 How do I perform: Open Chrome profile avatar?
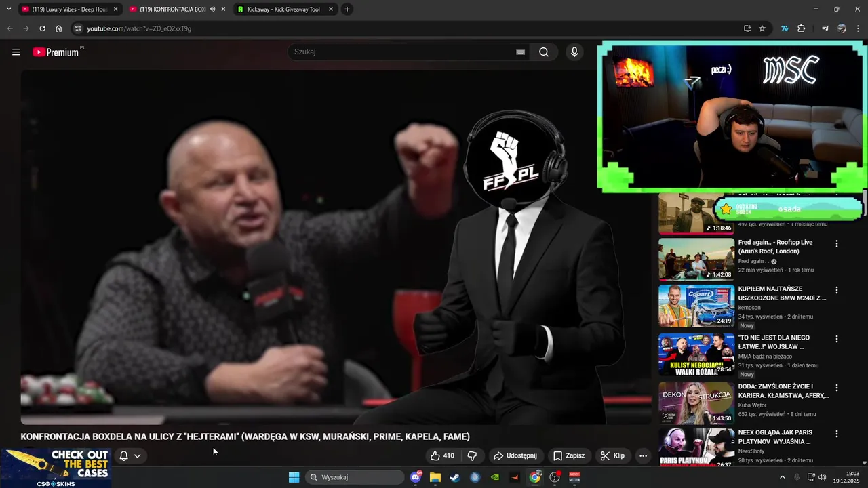click(842, 28)
